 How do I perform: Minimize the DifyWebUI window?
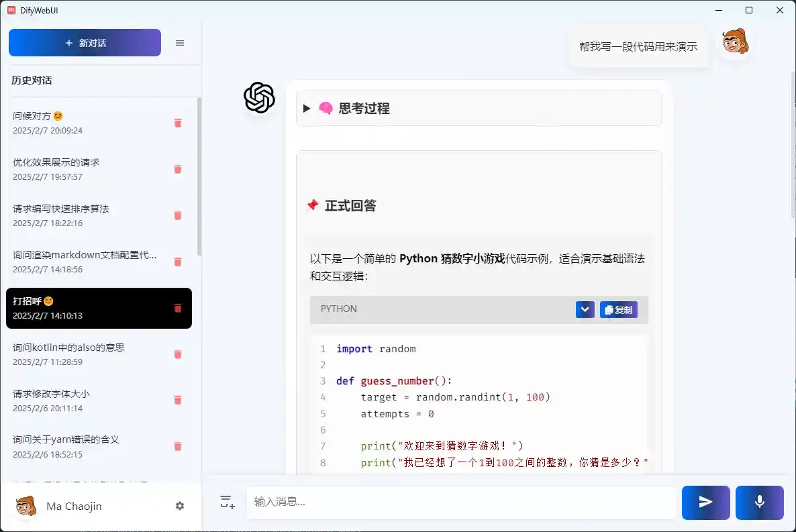(x=719, y=10)
